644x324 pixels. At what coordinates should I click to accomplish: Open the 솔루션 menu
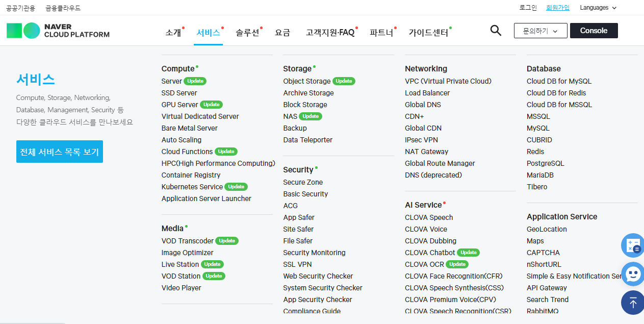point(247,33)
